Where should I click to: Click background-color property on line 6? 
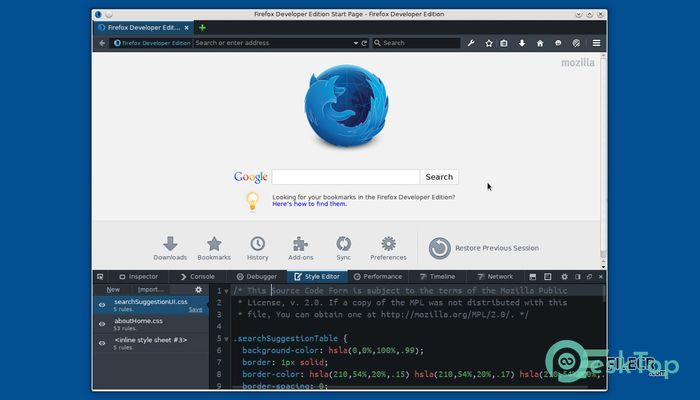coord(280,350)
